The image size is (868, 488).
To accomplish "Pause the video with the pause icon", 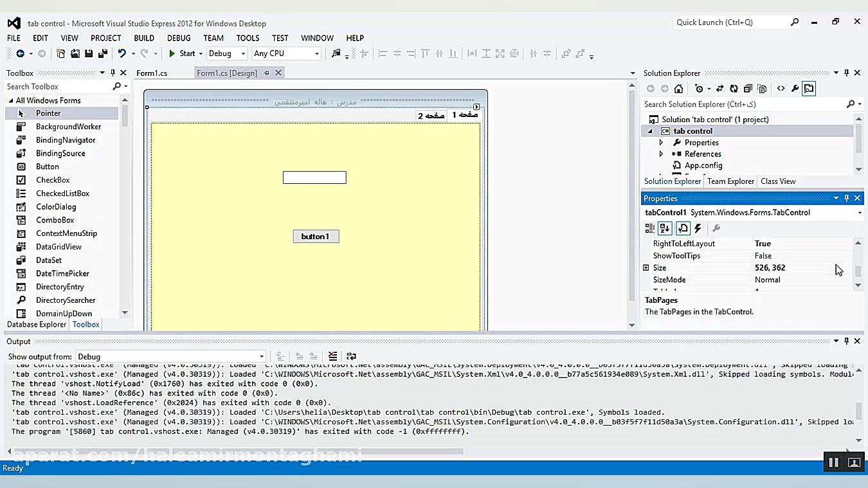I will (833, 462).
